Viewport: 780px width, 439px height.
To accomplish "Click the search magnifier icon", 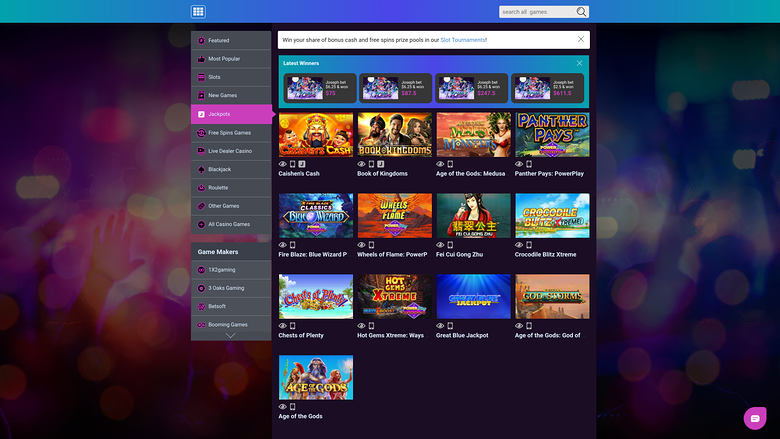I will pos(581,12).
